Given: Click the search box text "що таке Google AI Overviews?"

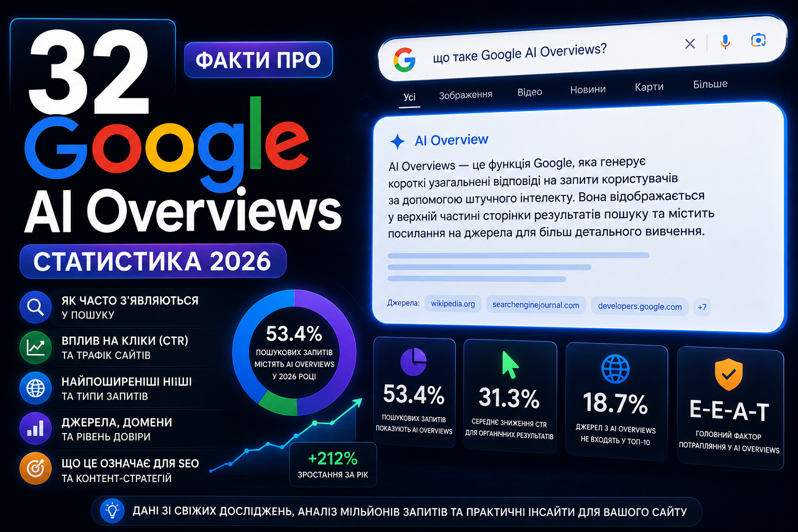Looking at the screenshot, I should click(x=520, y=53).
